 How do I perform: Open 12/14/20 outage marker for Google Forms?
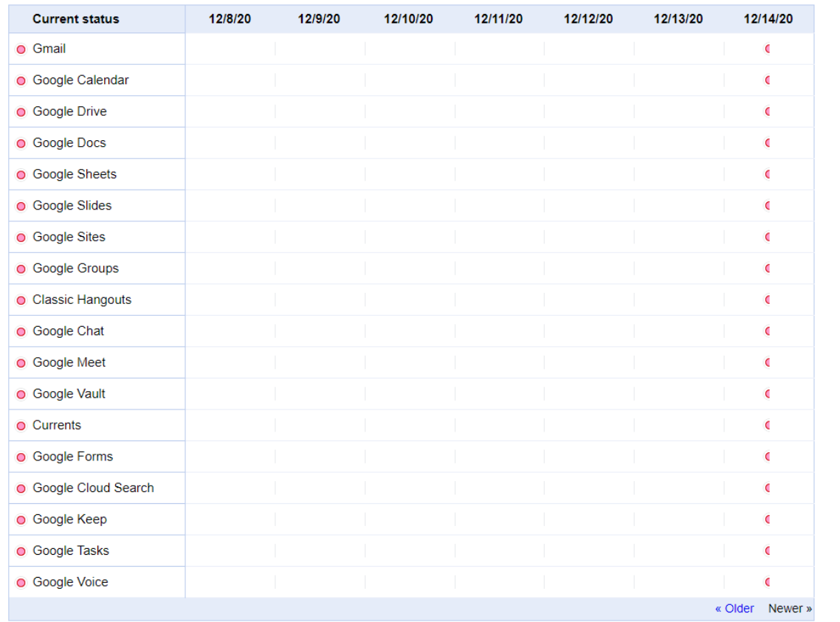coord(768,457)
